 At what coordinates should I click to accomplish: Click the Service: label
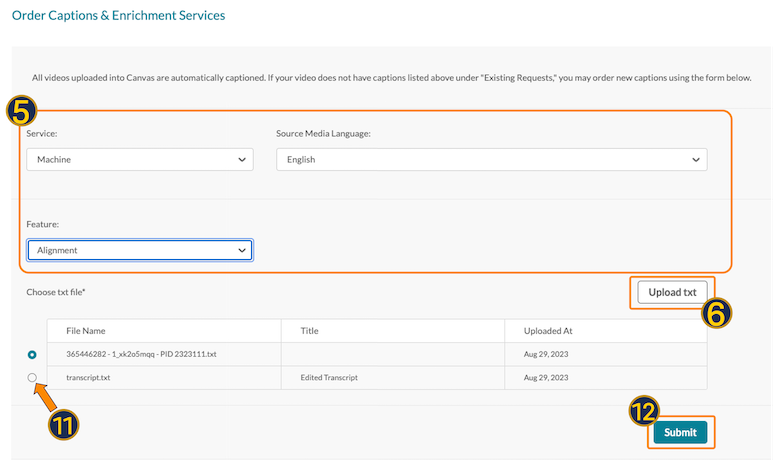click(x=42, y=134)
